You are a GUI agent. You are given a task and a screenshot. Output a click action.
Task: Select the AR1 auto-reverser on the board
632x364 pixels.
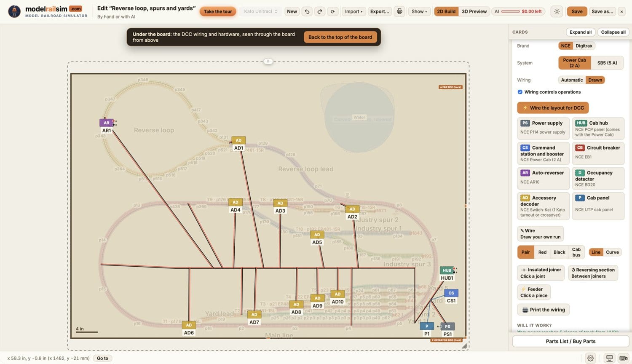pyautogui.click(x=107, y=123)
